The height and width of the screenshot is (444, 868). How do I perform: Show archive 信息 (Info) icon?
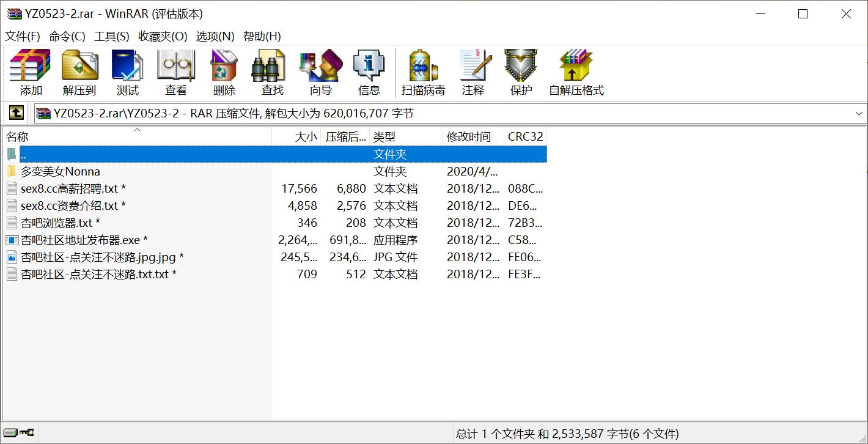pyautogui.click(x=369, y=72)
